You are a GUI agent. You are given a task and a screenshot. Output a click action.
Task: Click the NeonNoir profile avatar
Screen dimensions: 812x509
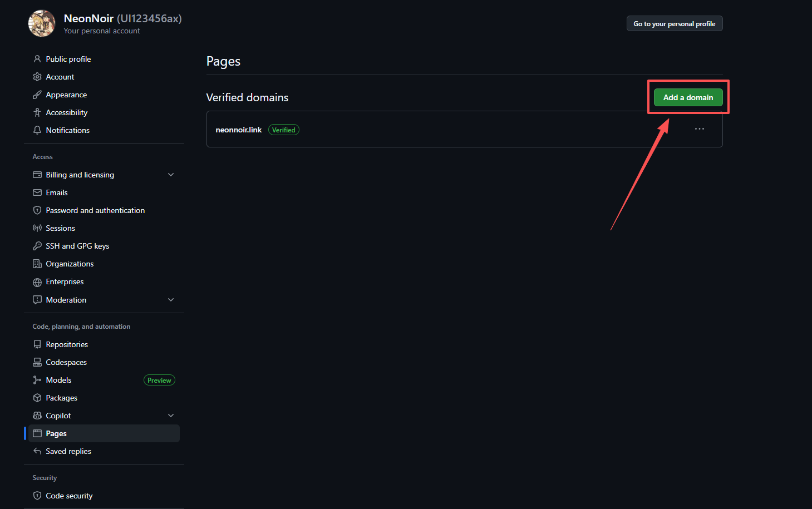coord(42,23)
